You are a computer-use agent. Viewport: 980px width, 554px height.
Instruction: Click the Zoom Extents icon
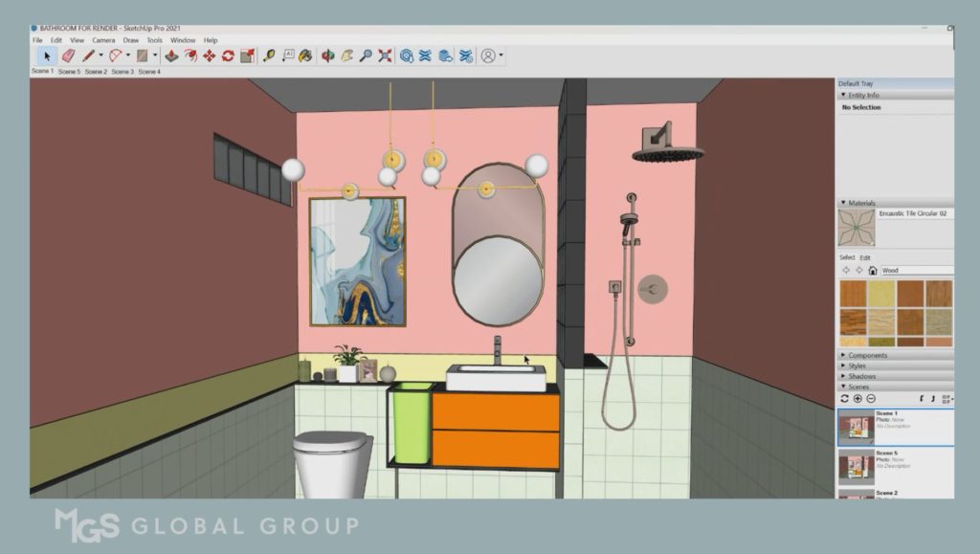pyautogui.click(x=385, y=56)
